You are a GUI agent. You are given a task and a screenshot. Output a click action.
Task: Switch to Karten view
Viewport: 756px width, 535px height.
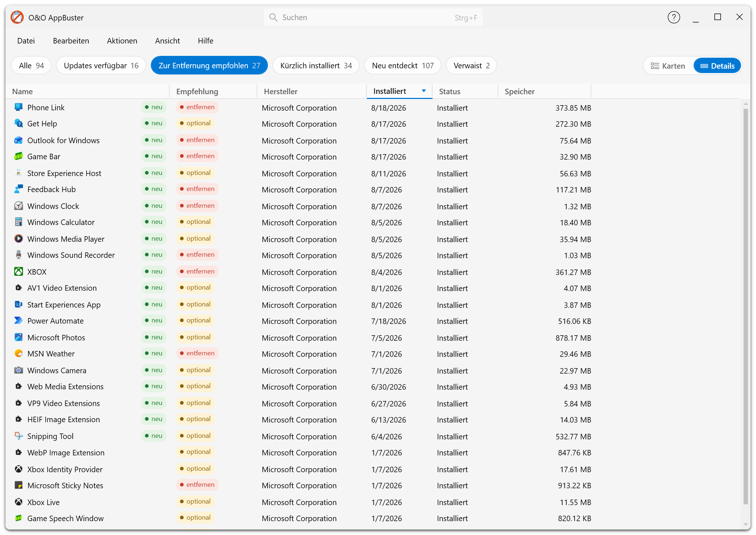tap(668, 66)
